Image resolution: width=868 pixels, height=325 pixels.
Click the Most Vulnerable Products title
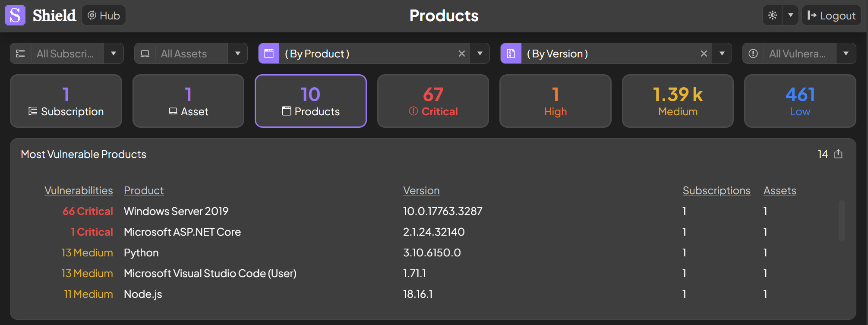(84, 154)
